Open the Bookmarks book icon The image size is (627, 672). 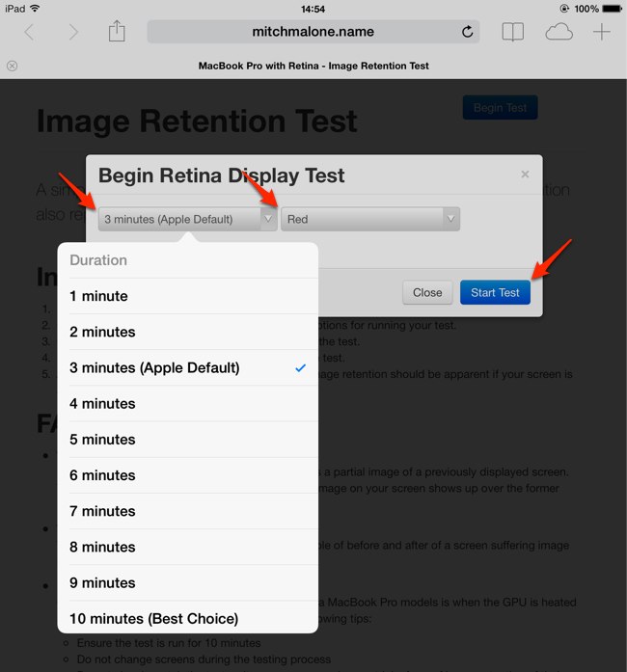tap(513, 32)
